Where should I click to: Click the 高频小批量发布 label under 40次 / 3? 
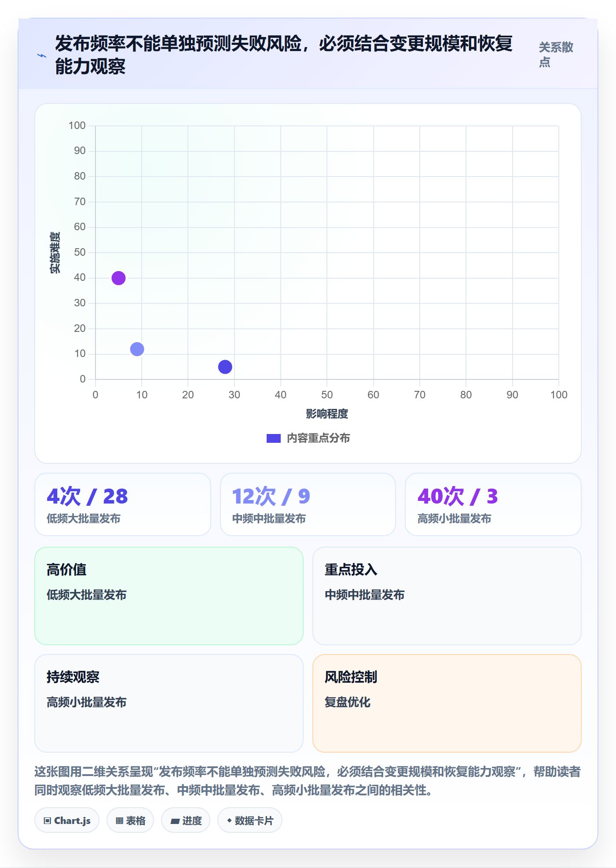click(x=455, y=519)
